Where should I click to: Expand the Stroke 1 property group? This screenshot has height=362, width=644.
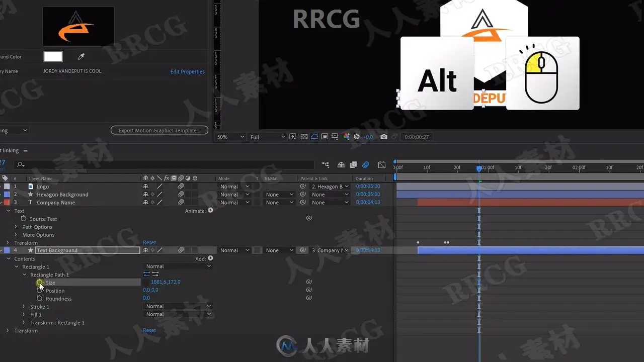(x=24, y=307)
